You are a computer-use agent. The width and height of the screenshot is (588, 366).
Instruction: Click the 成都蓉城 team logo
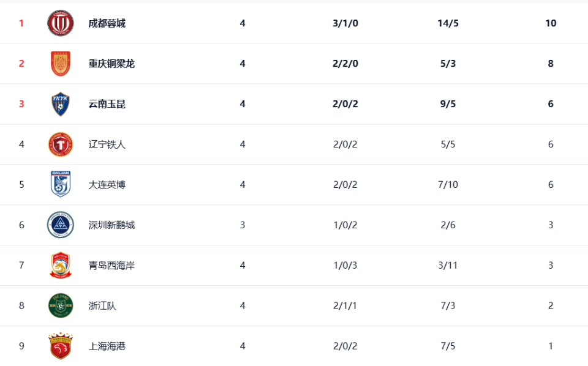click(61, 23)
